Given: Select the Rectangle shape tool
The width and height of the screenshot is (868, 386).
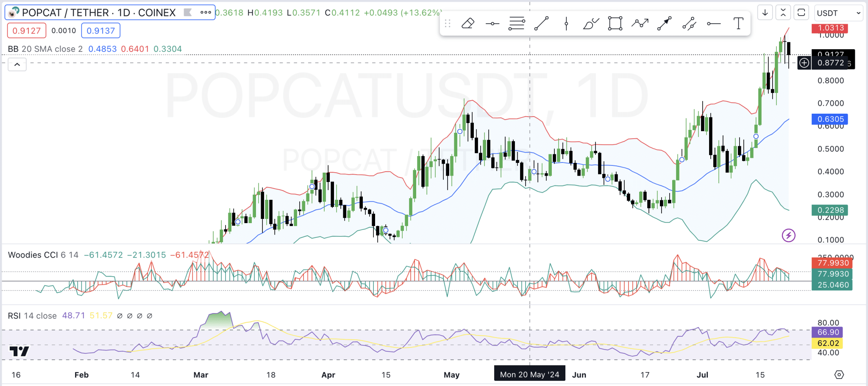Looking at the screenshot, I should (x=615, y=23).
